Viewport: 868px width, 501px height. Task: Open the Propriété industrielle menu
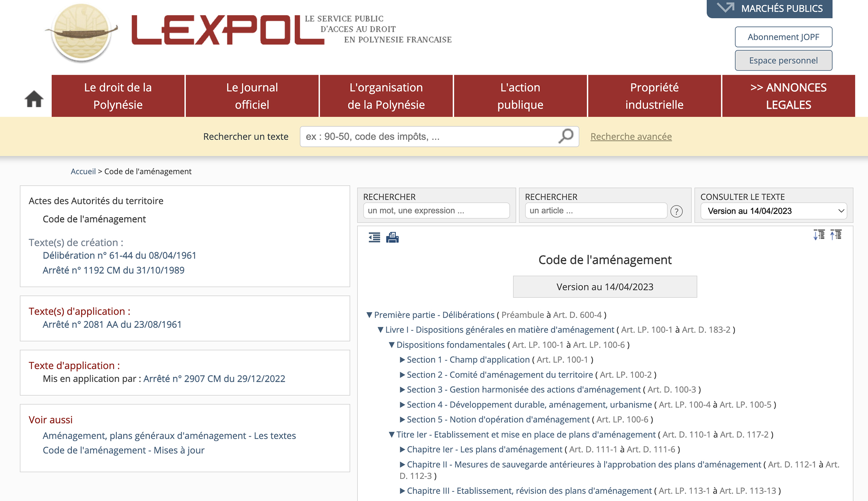coord(654,96)
